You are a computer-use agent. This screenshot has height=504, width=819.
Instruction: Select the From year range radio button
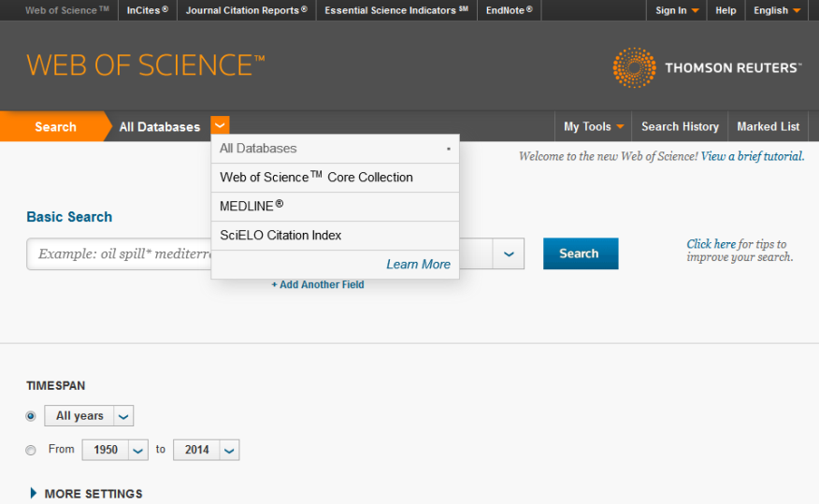[x=31, y=450]
